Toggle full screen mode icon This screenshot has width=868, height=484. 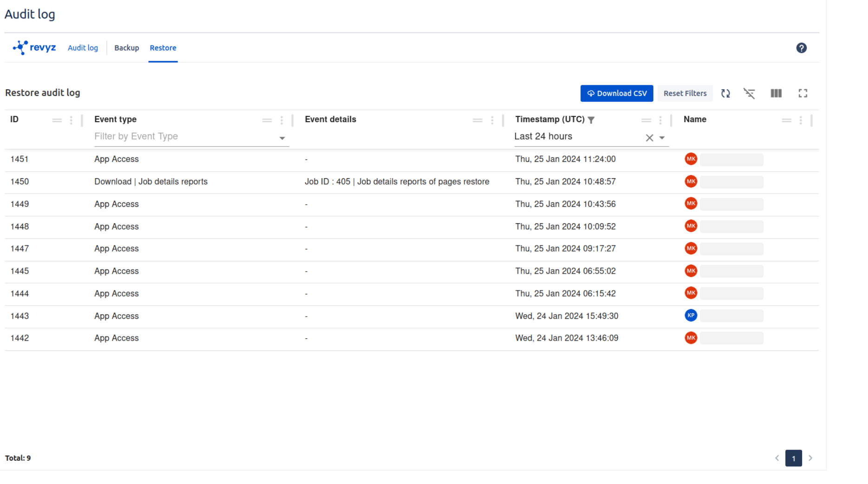click(803, 93)
